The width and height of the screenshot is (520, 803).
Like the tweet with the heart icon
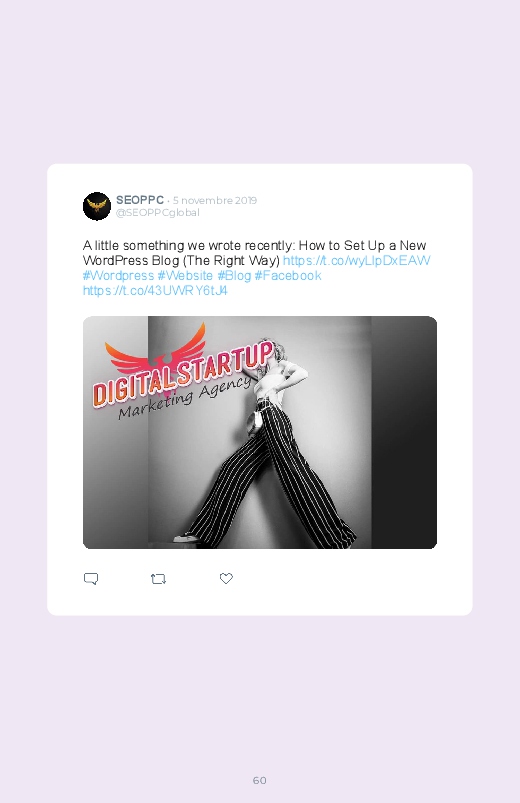pos(226,578)
